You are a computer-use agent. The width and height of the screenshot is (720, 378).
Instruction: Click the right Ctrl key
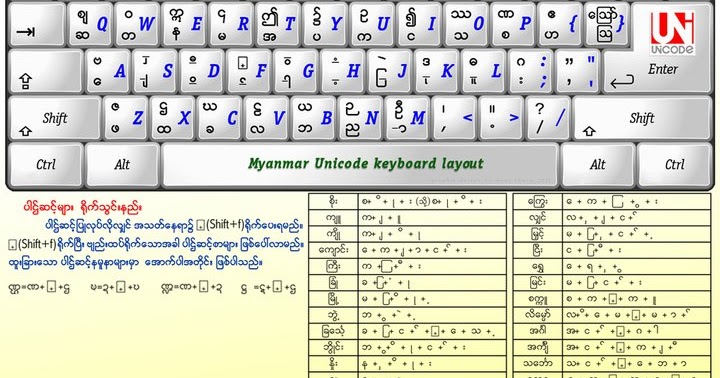pyautogui.click(x=675, y=164)
